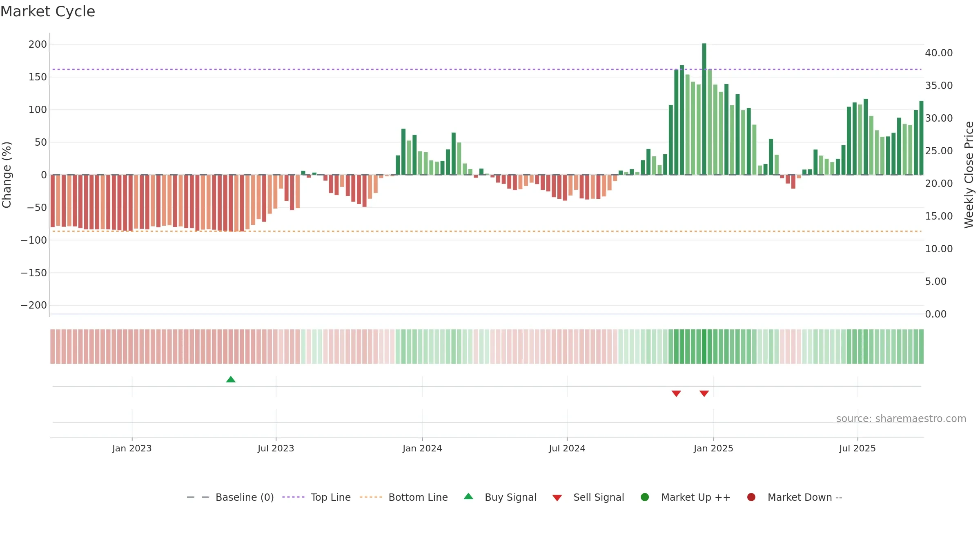980x551 pixels.
Task: Click the source: sharemaestro.com text
Action: pyautogui.click(x=901, y=418)
